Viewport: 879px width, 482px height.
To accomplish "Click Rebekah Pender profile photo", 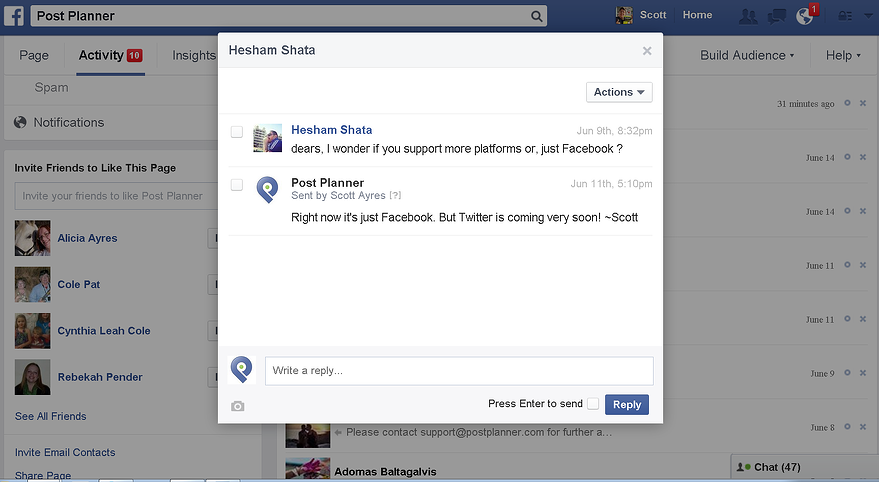I will [33, 377].
